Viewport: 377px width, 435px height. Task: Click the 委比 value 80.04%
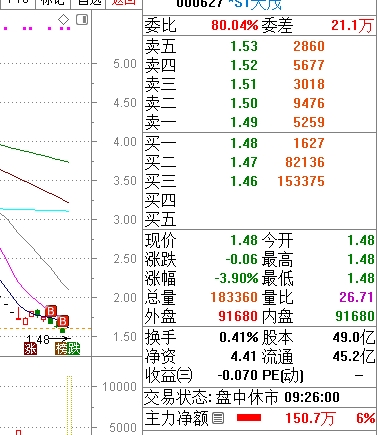click(x=235, y=25)
